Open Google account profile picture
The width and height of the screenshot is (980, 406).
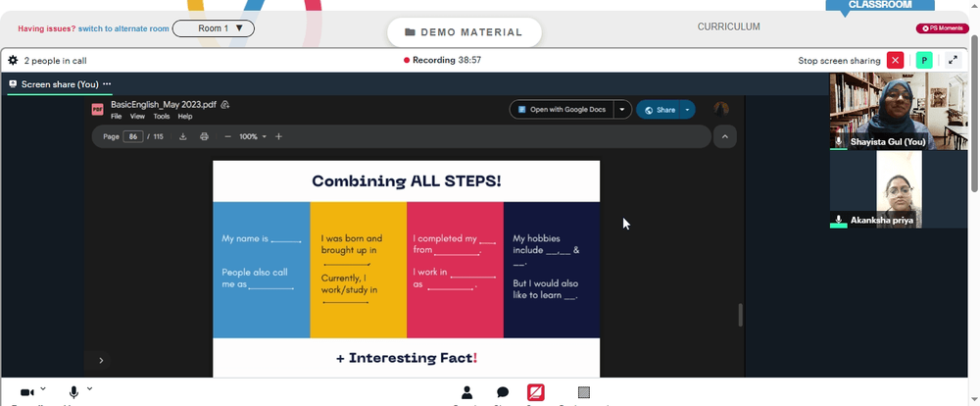pos(721,110)
